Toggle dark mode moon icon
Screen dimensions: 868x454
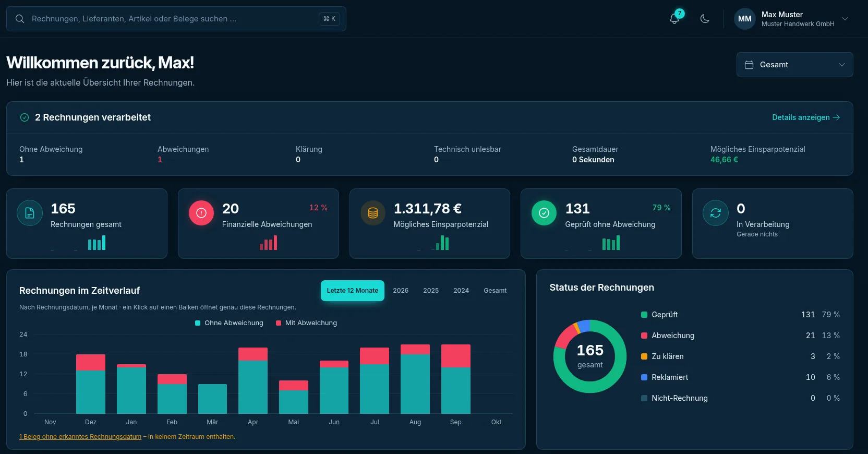click(x=705, y=19)
